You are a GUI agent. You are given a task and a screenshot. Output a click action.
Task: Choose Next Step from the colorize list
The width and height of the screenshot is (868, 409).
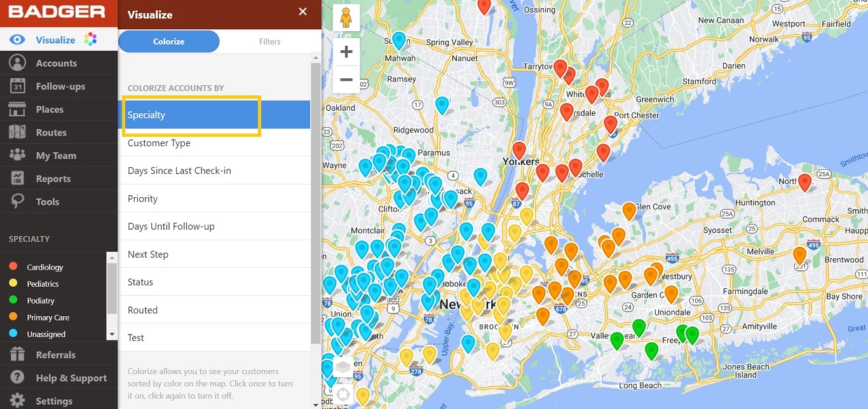[148, 254]
